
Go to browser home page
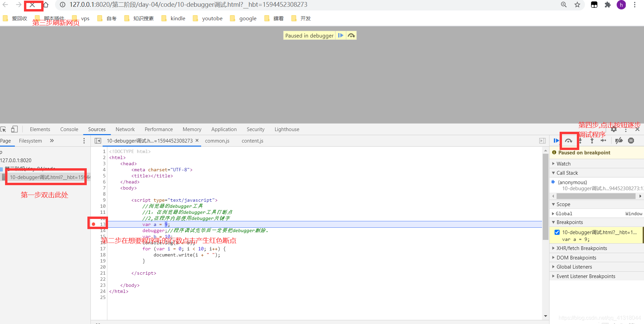click(x=46, y=5)
